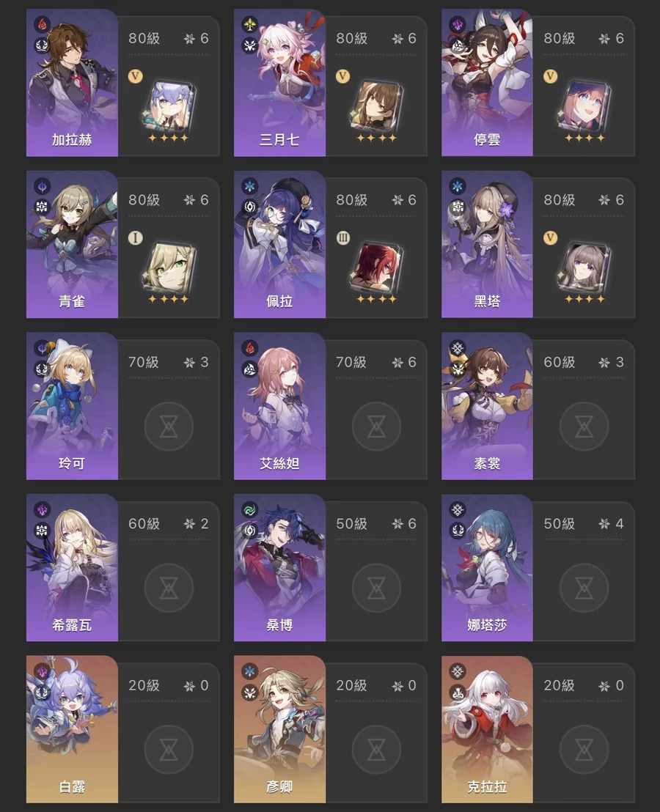Click empty light cone slot for 素裳
The width and height of the screenshot is (660, 812).
584,427
